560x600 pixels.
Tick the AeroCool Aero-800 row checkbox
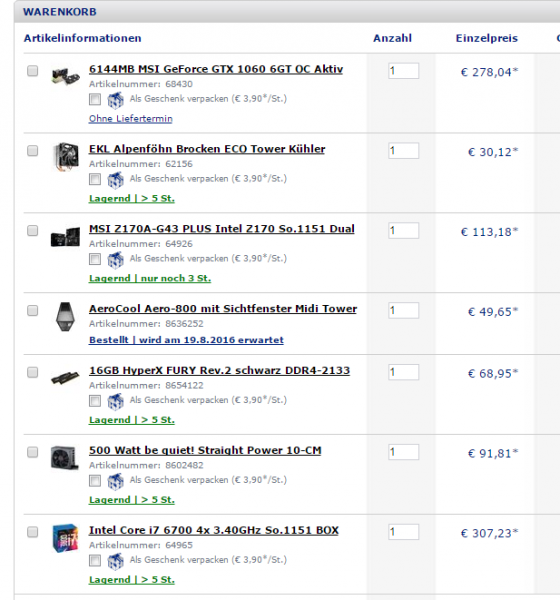(33, 310)
